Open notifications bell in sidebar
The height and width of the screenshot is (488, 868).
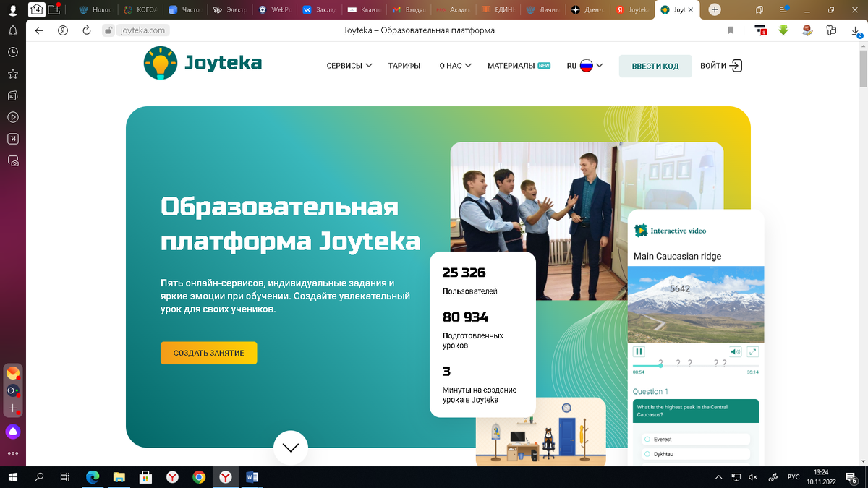pyautogui.click(x=13, y=30)
